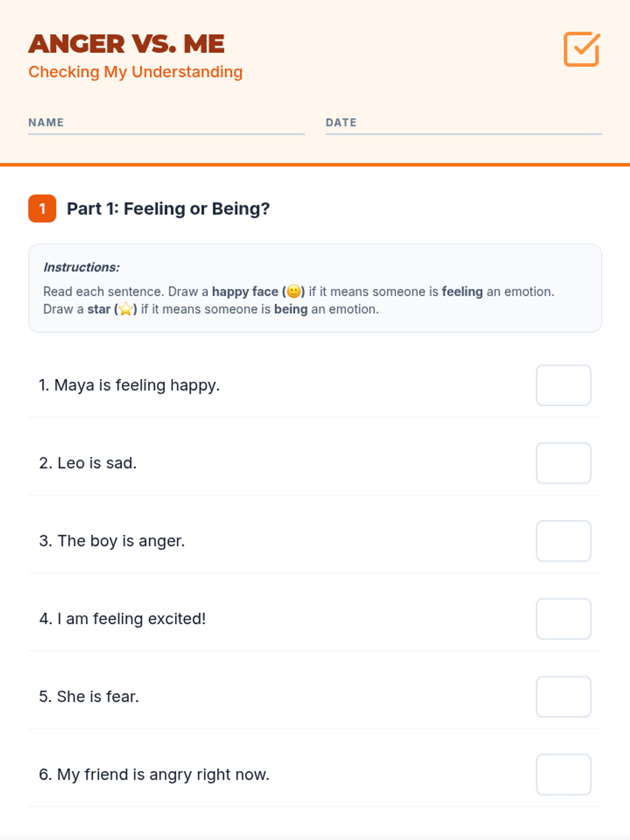Screen dimensions: 630x840
Task: Click the orange checkmark icon in header
Action: 581,49
